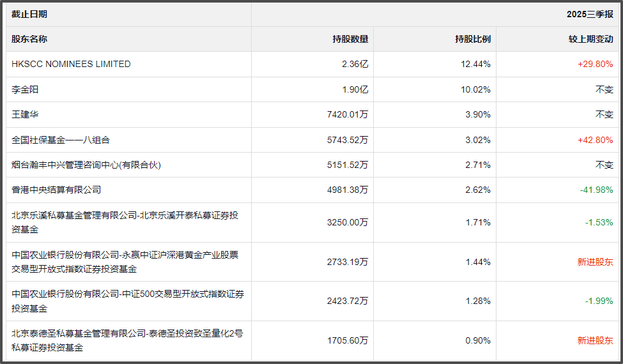Select shareholder 李金阳

point(25,89)
